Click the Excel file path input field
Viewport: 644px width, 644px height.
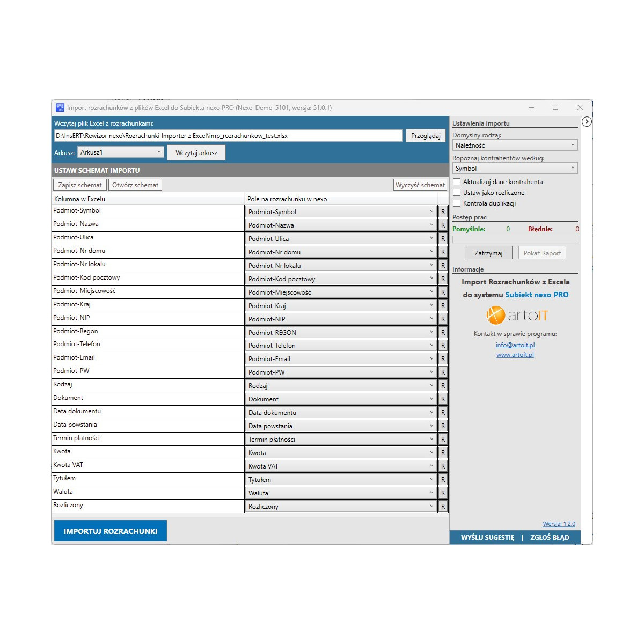(x=228, y=136)
